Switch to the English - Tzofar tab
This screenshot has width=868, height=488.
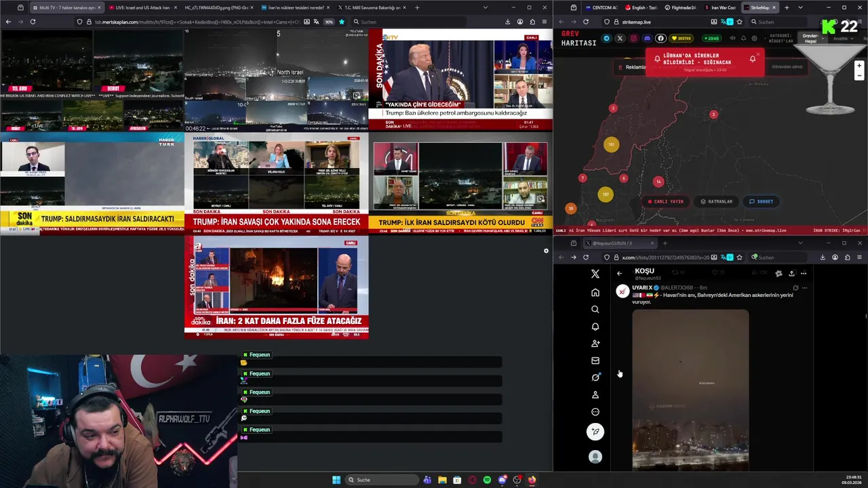(x=642, y=7)
